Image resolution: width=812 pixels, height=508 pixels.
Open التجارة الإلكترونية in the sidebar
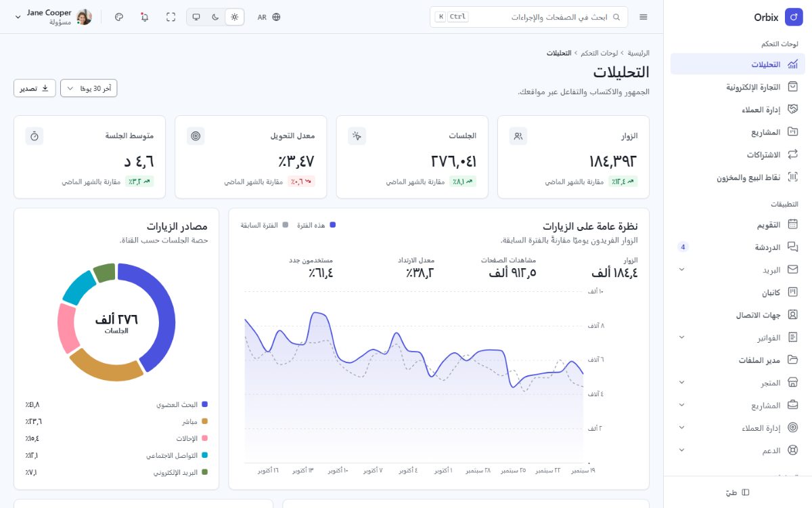738,87
